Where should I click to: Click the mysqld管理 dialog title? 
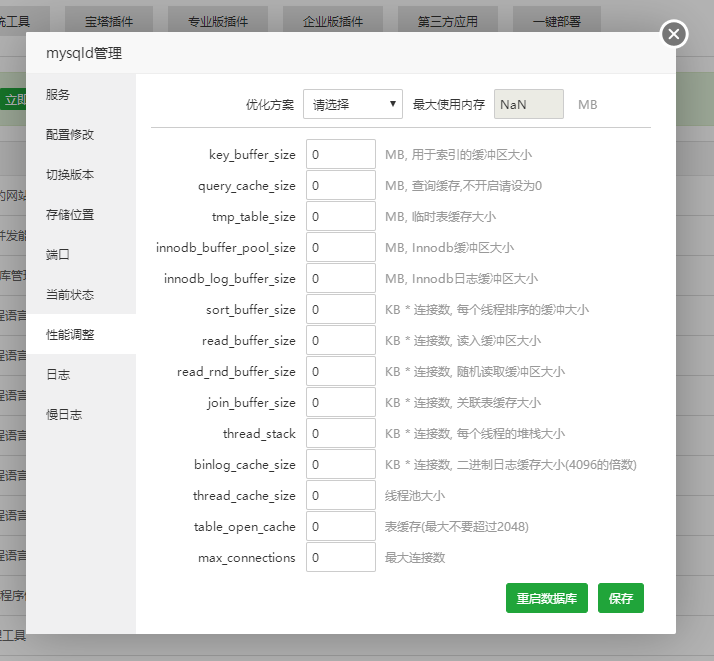[84, 53]
